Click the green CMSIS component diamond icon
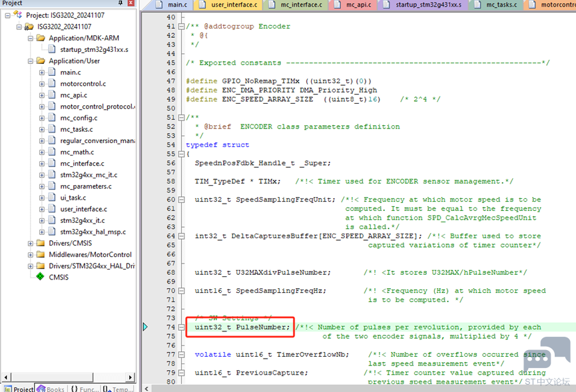The image size is (576, 392). 41,277
